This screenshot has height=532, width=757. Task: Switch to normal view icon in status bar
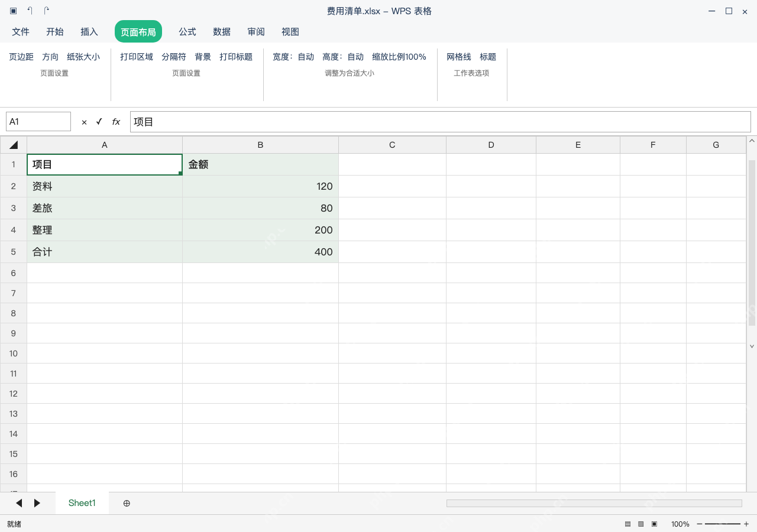627,524
